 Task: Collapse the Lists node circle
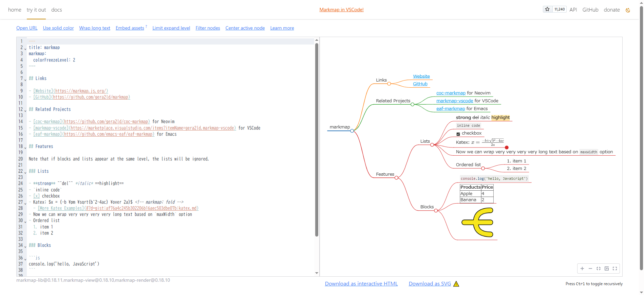click(432, 145)
